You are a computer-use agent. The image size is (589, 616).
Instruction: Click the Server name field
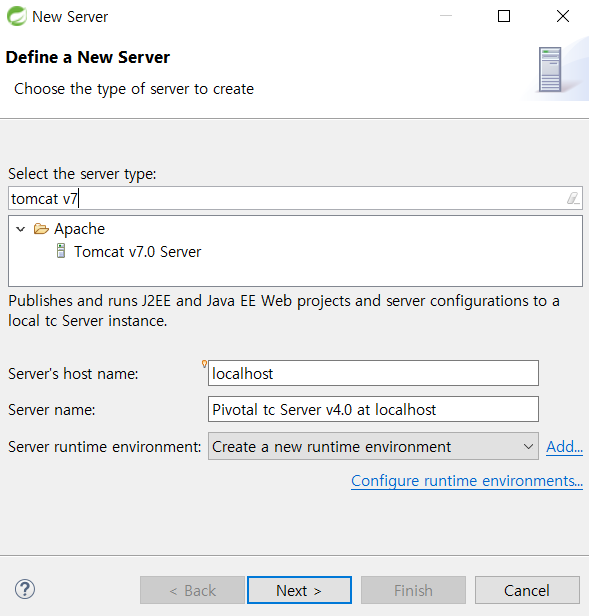click(373, 409)
